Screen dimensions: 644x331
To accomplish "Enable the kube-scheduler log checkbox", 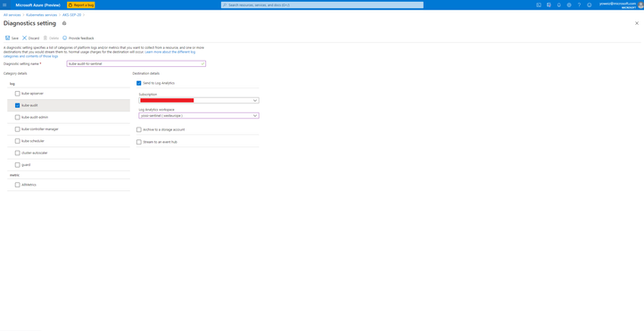I will (17, 141).
